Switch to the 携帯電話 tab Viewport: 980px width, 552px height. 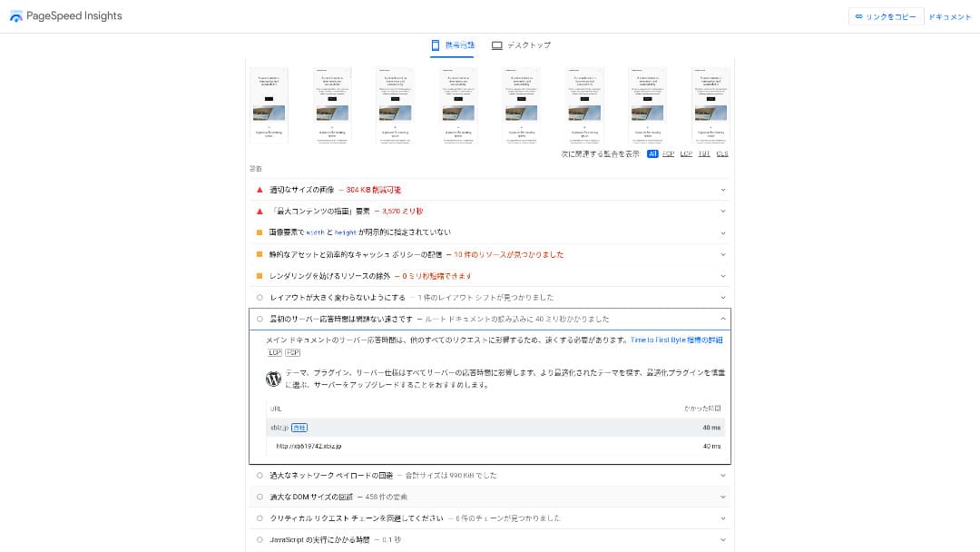pyautogui.click(x=452, y=45)
